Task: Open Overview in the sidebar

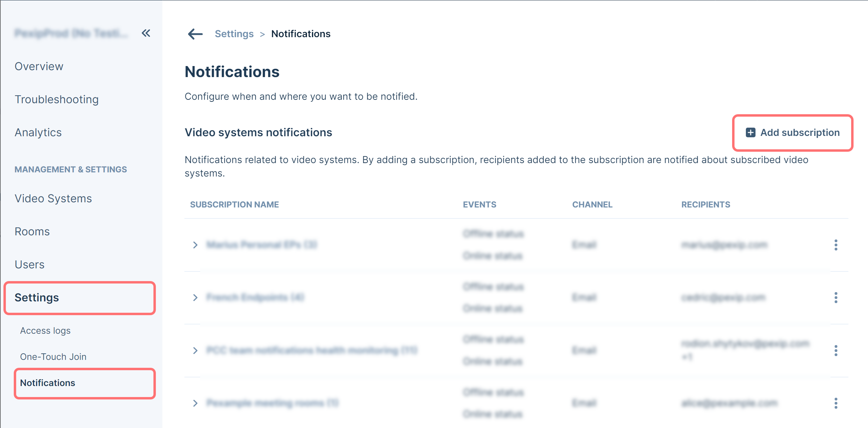Action: point(39,66)
